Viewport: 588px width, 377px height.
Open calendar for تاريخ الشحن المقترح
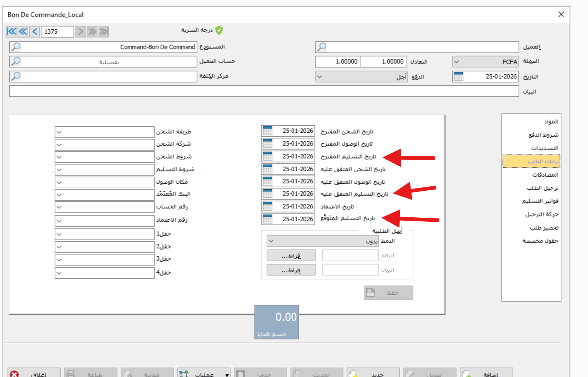coord(268,131)
